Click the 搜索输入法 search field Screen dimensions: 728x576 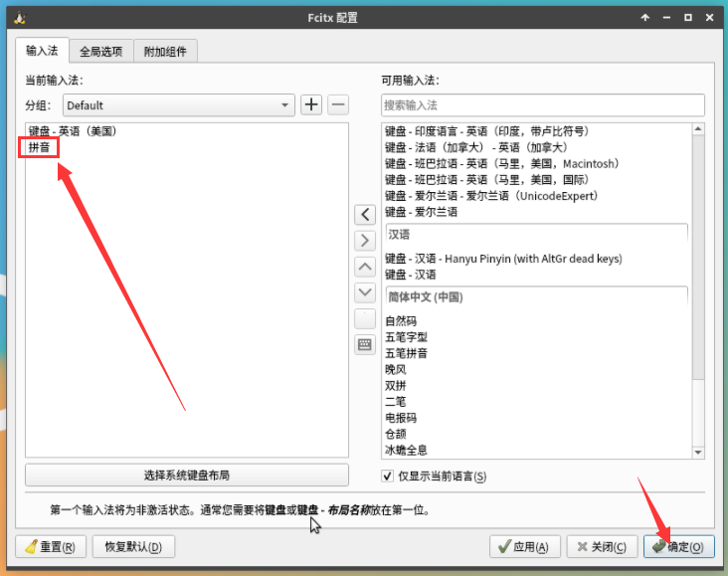pyautogui.click(x=543, y=105)
